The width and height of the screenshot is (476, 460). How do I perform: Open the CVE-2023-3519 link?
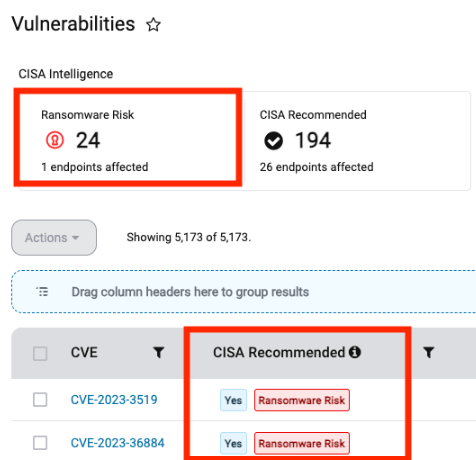tap(114, 399)
